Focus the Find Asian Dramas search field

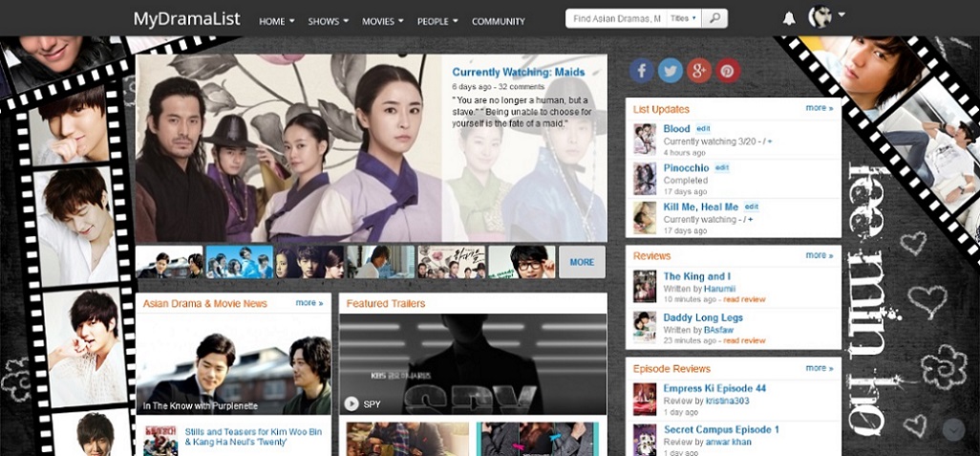coord(616,19)
